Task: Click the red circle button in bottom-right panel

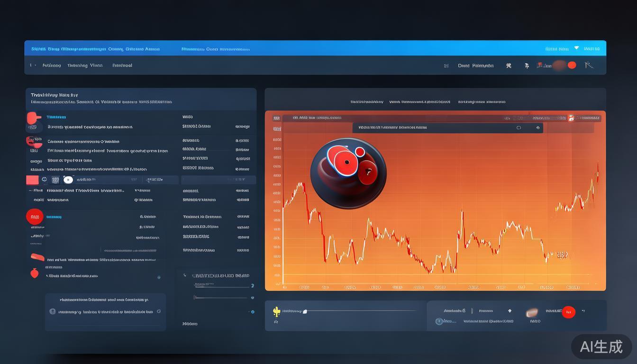Action: (x=568, y=312)
